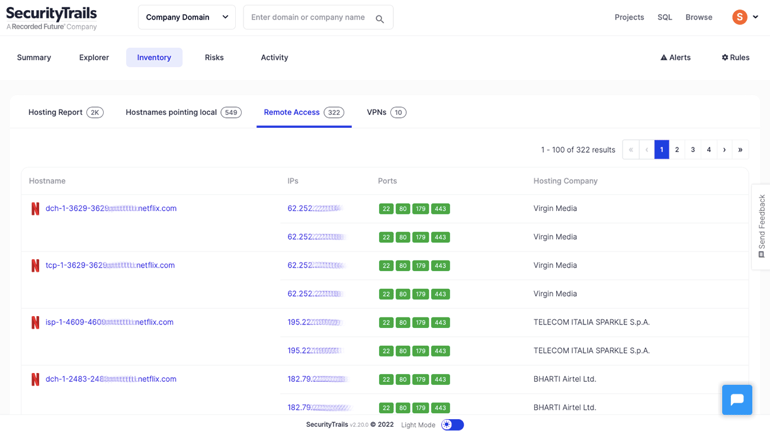This screenshot has width=770, height=431.
Task: Open first 182.79 IP in dch-1-2483 row
Action: coord(318,379)
